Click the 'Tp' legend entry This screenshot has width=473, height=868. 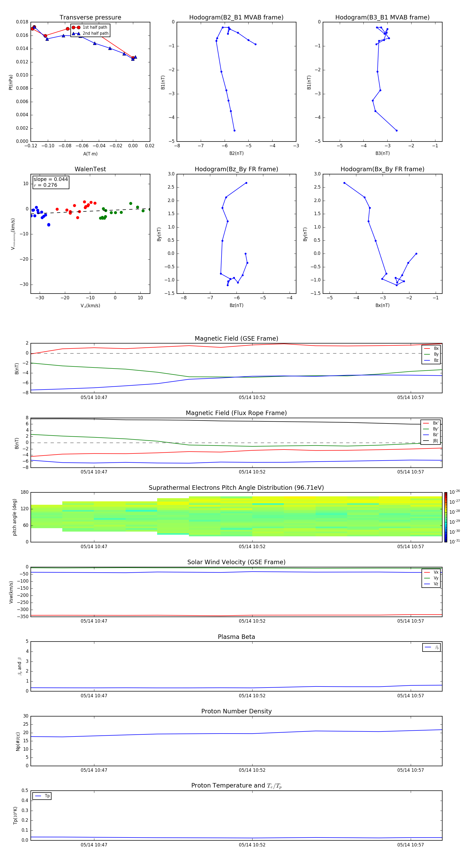42,796
